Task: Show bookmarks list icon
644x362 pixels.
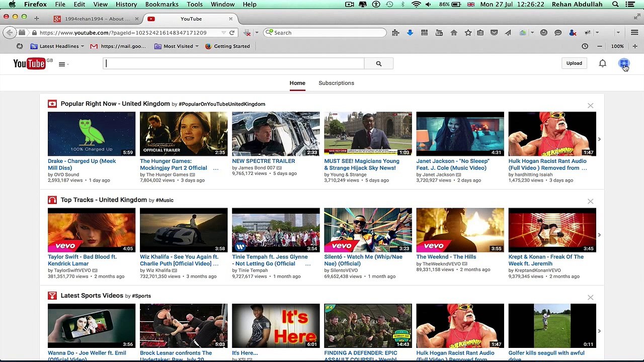Action: [x=480, y=33]
